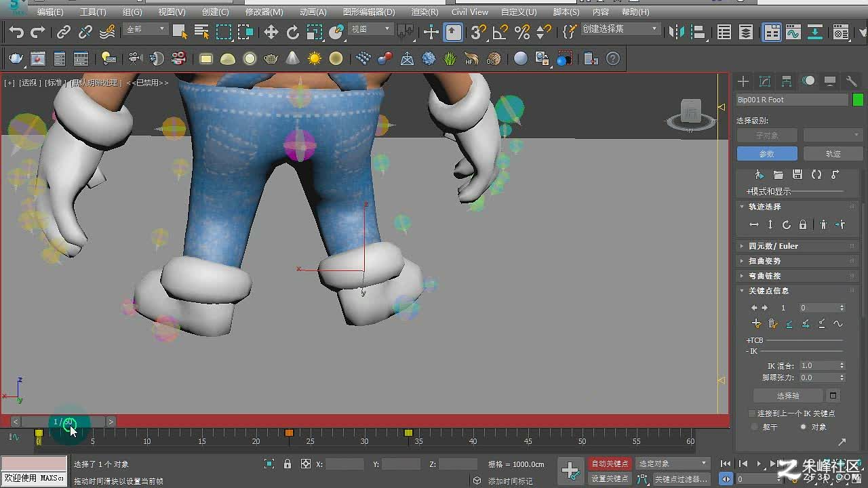
Task: Open the 修改器(M) menu
Action: 264,12
